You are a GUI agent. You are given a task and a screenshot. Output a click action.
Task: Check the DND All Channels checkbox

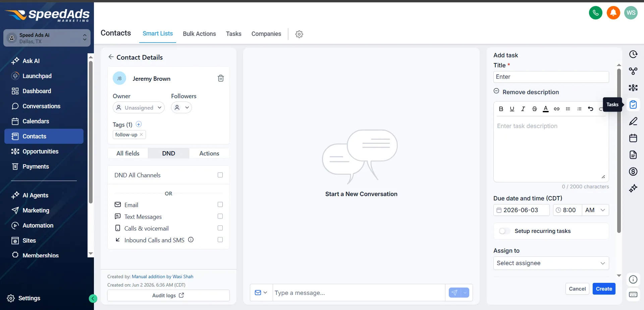pos(220,175)
